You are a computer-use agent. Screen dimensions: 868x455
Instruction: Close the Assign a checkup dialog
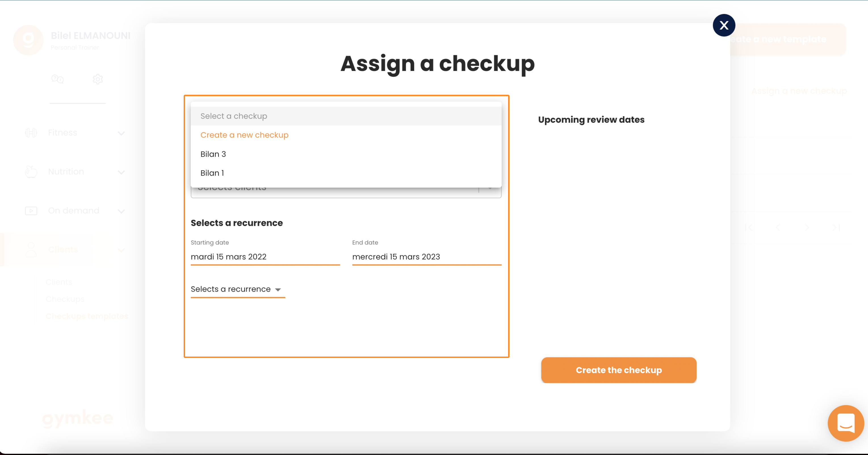tap(724, 25)
